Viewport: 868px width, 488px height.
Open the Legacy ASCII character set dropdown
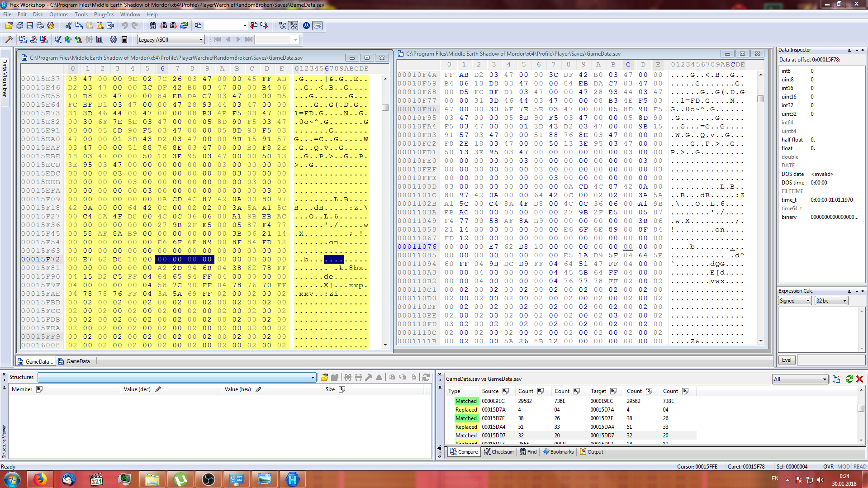pyautogui.click(x=171, y=40)
